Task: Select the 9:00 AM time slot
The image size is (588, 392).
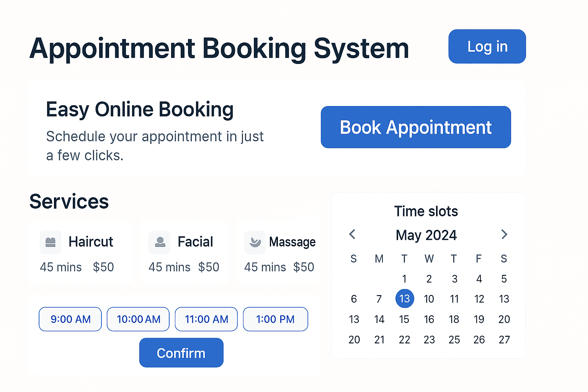Action: tap(70, 319)
